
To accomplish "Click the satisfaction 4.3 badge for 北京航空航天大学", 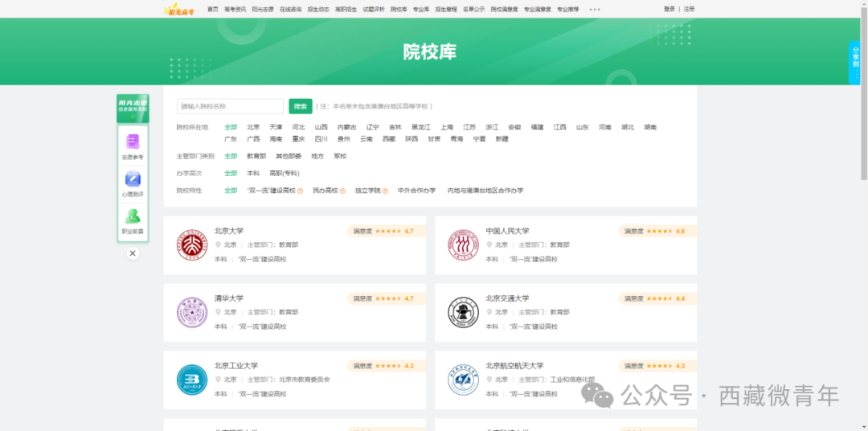I will 657,366.
